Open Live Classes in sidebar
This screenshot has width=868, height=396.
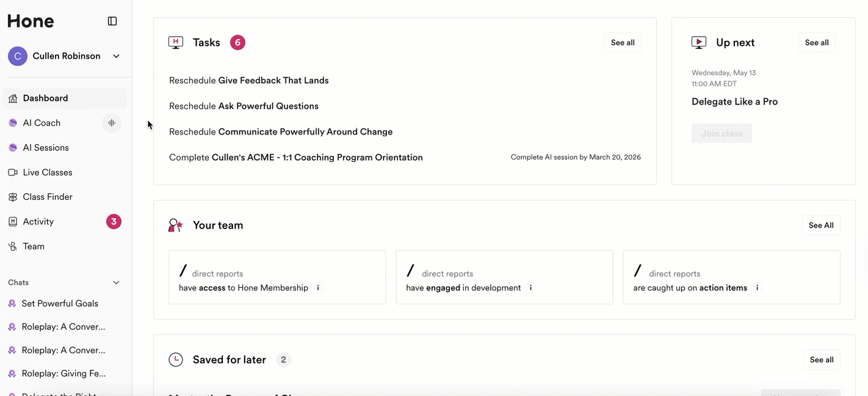pos(48,172)
